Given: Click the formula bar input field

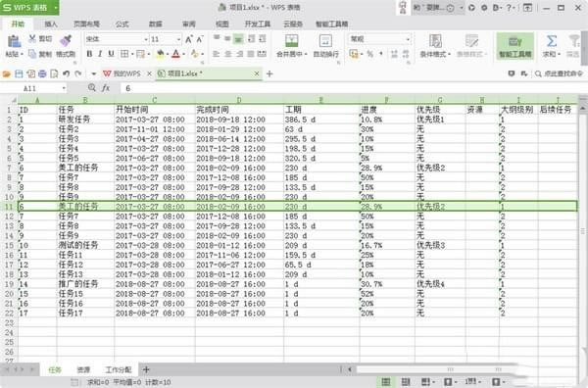Looking at the screenshot, I should click(x=349, y=88).
